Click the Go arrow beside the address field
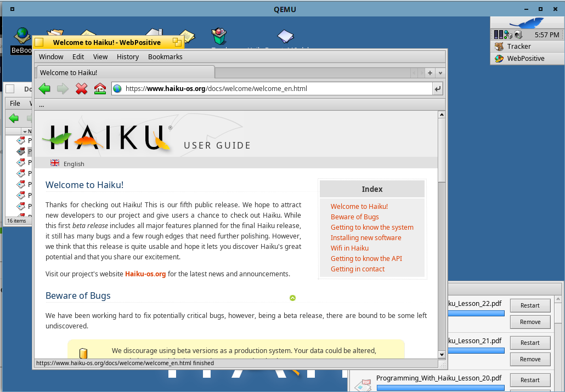 pyautogui.click(x=437, y=89)
